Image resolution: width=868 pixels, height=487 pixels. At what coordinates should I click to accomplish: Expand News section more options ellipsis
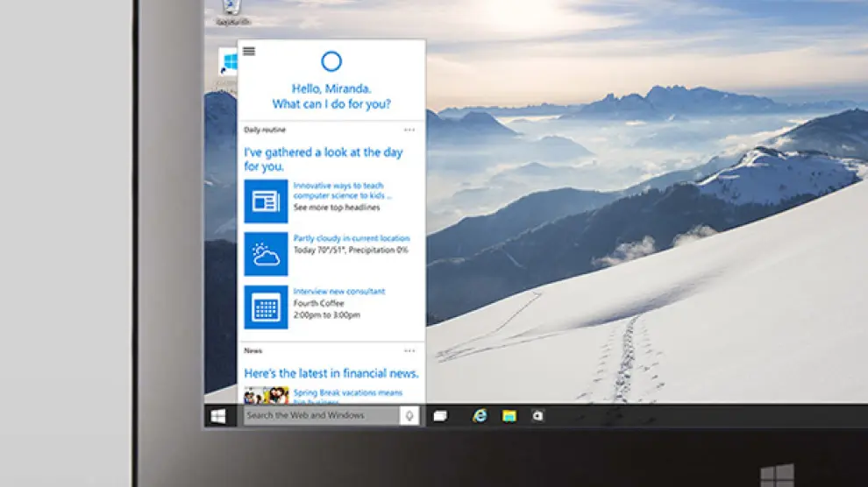pos(409,350)
